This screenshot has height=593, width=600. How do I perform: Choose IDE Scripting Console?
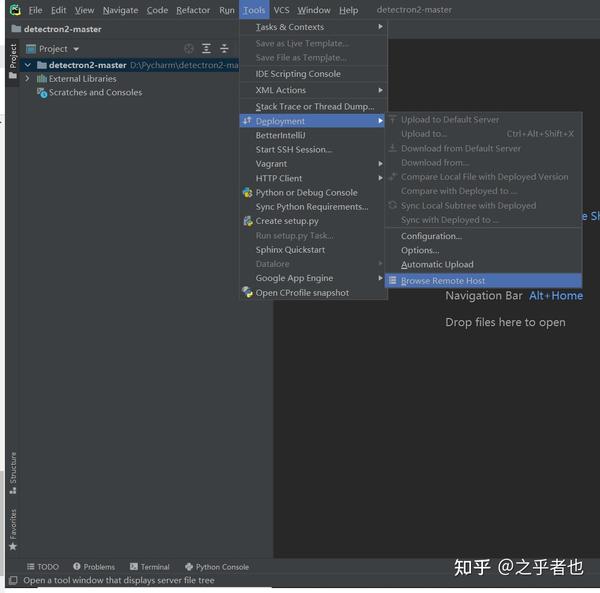click(x=313, y=74)
